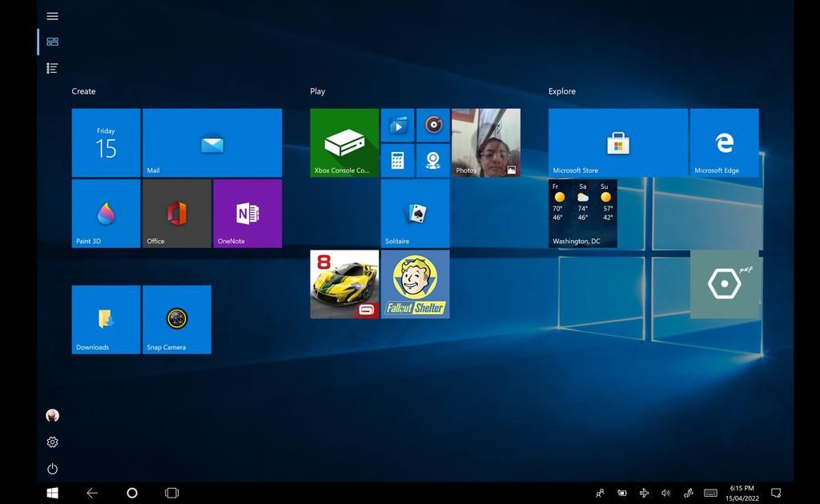
Task: Open the Mail tile
Action: 212,142
